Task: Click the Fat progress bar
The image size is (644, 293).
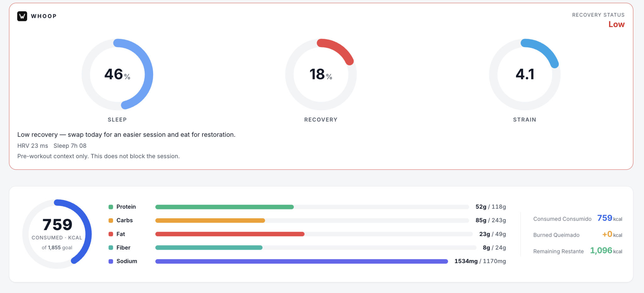Action: (314, 234)
